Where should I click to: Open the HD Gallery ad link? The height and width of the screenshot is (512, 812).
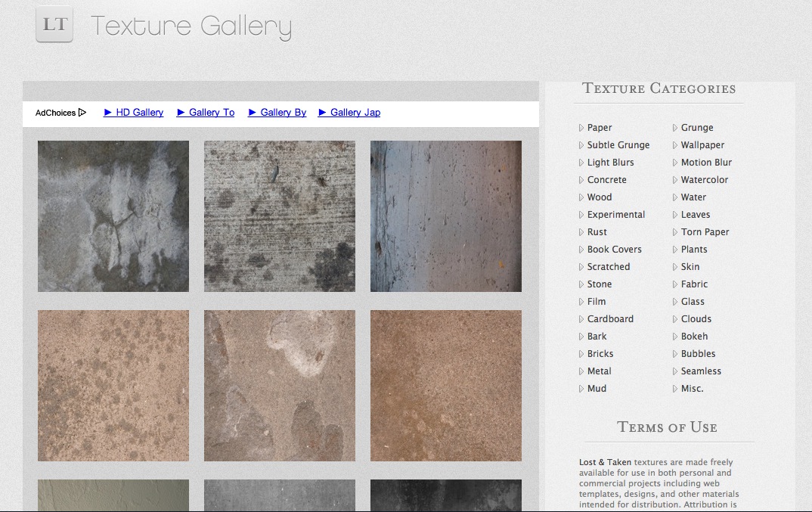coord(134,113)
